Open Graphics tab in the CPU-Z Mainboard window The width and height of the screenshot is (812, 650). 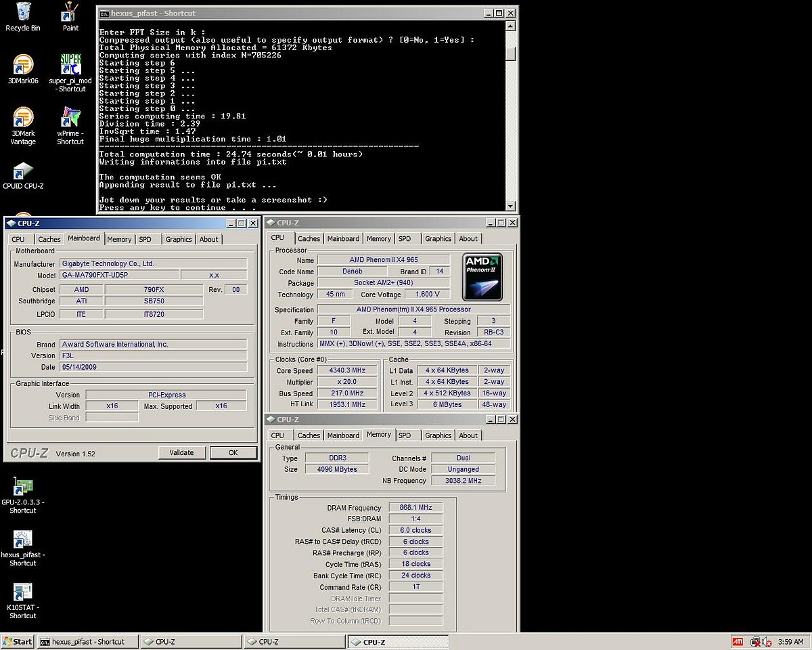(x=179, y=239)
